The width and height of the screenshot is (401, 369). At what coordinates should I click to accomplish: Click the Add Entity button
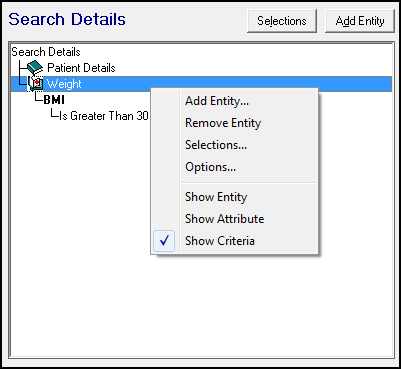[360, 21]
